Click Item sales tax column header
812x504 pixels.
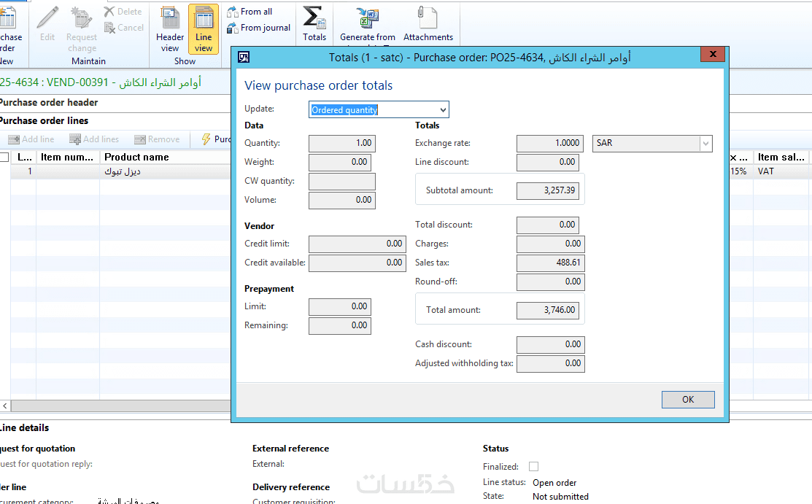(x=781, y=157)
